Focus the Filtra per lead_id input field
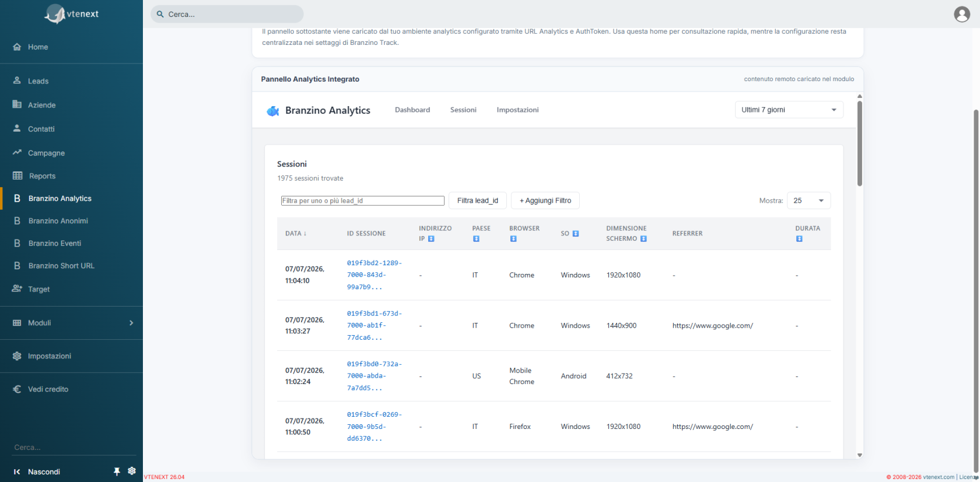Screen dimensions: 980x482 tap(363, 200)
